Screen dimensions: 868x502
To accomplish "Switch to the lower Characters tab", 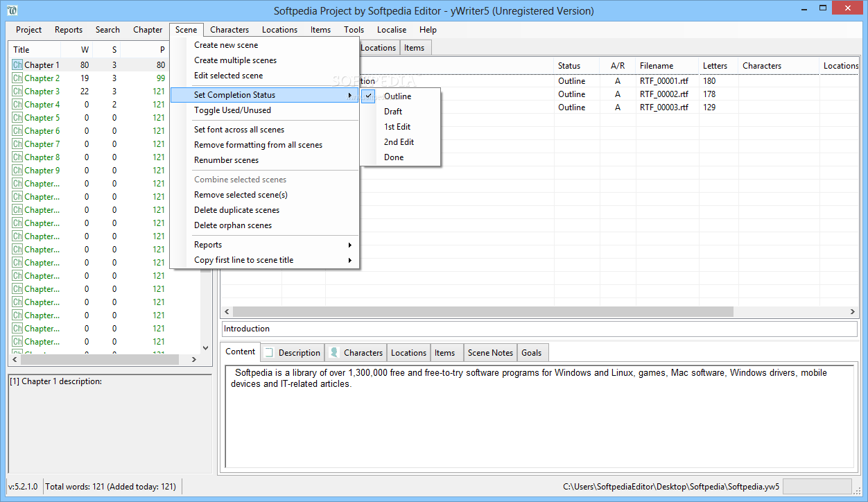I will coord(356,353).
